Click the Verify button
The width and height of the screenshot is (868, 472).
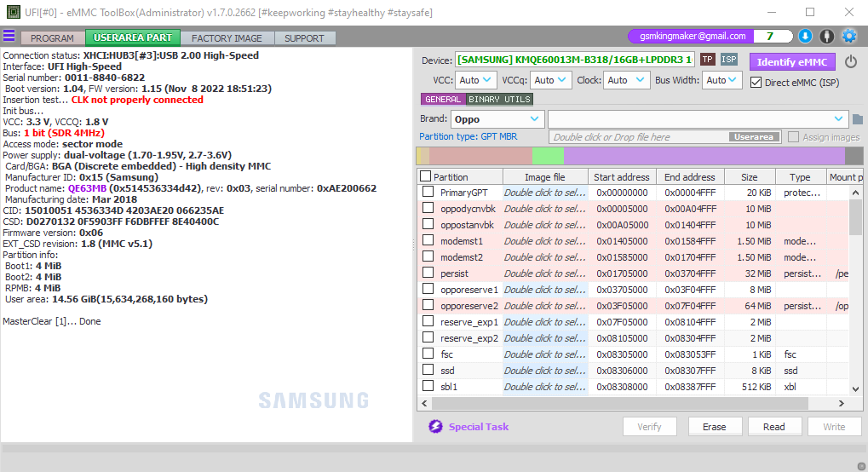649,427
